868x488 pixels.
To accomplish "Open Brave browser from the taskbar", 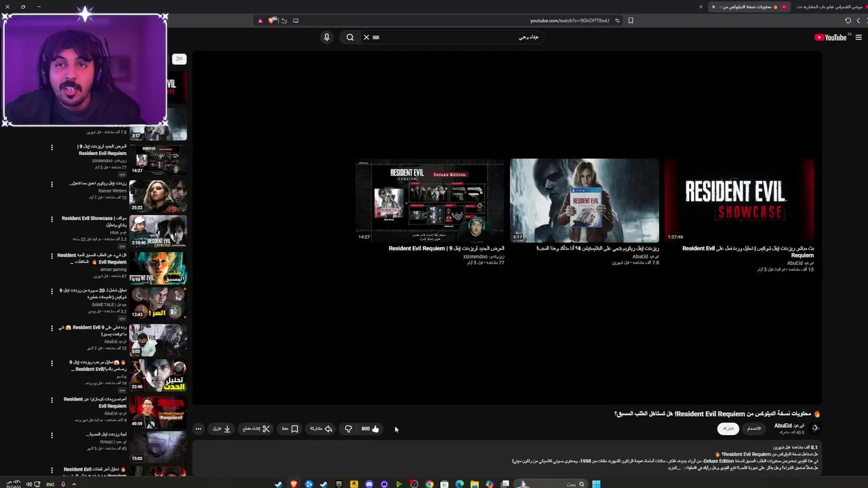I will click(x=294, y=484).
